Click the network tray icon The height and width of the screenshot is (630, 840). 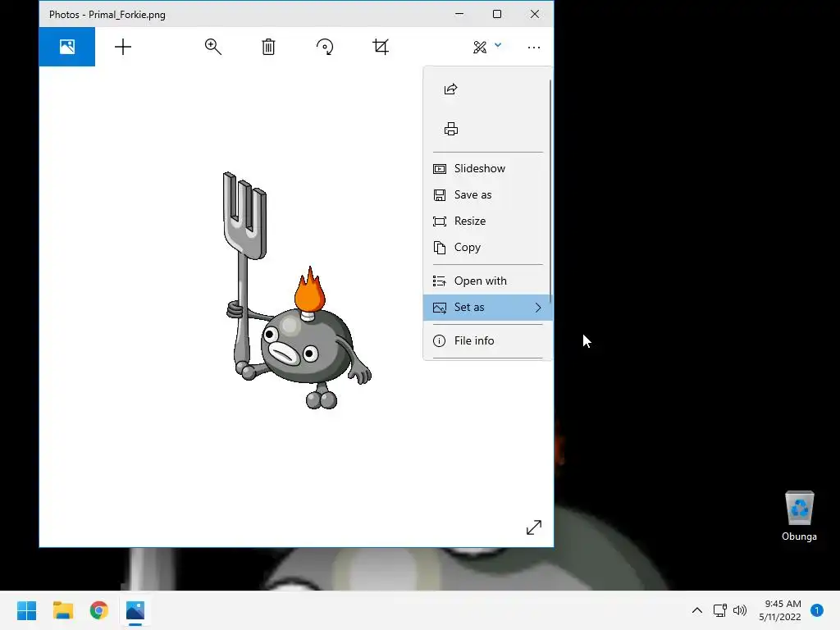click(x=719, y=610)
